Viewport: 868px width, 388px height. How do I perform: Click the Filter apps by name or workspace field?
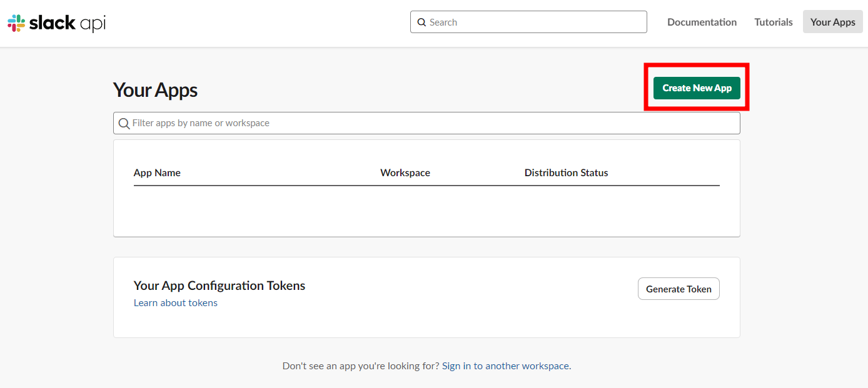point(431,123)
